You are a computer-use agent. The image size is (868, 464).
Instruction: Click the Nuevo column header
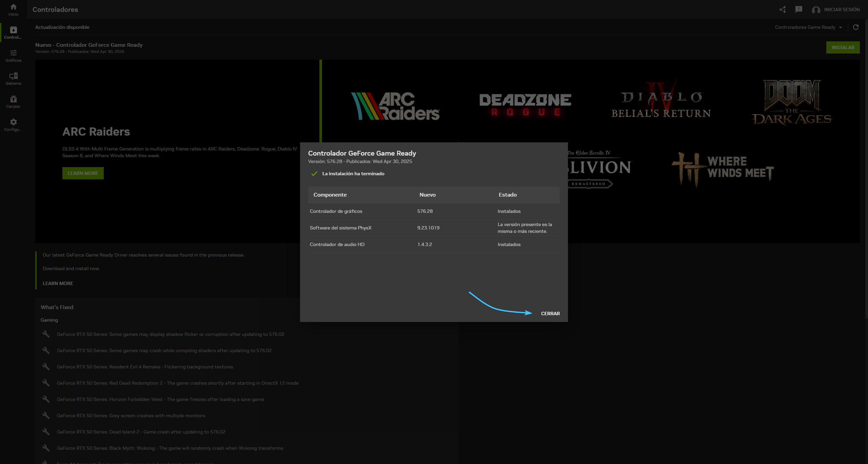428,195
